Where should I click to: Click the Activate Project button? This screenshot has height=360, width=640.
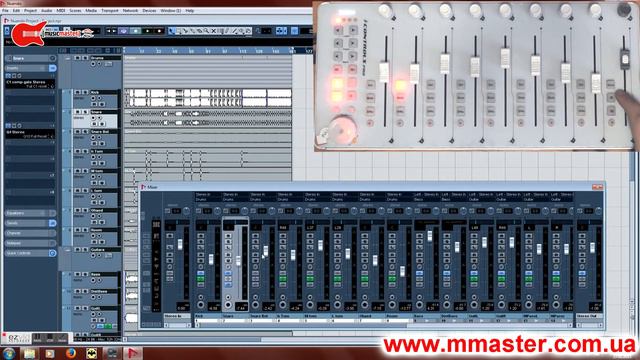[7, 31]
